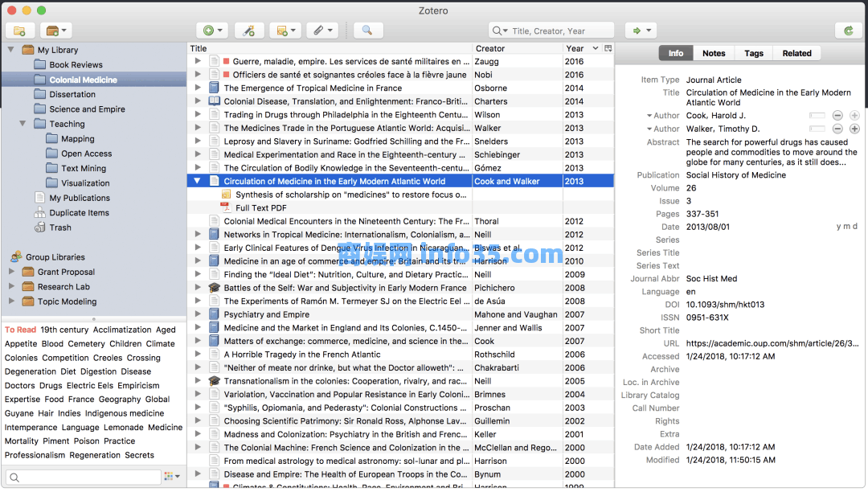Click the Group Libraries icon
Viewport: 868px width, 492px height.
click(x=16, y=256)
